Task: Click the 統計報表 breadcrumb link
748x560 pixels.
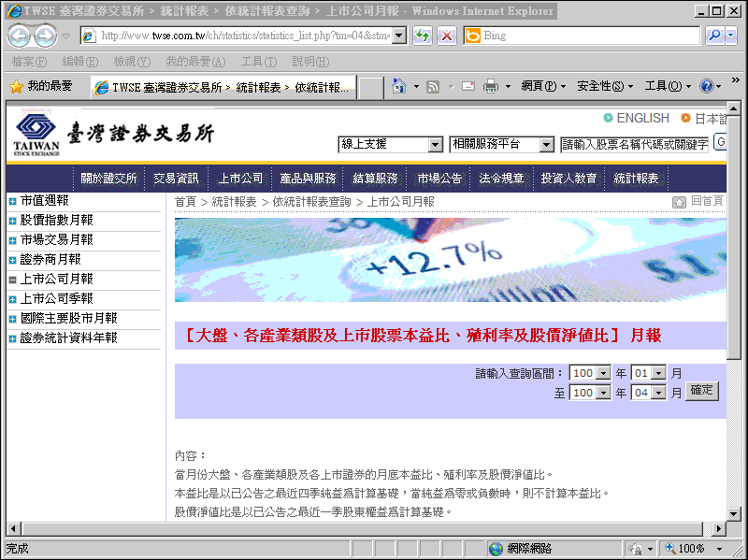Action: pos(234,202)
